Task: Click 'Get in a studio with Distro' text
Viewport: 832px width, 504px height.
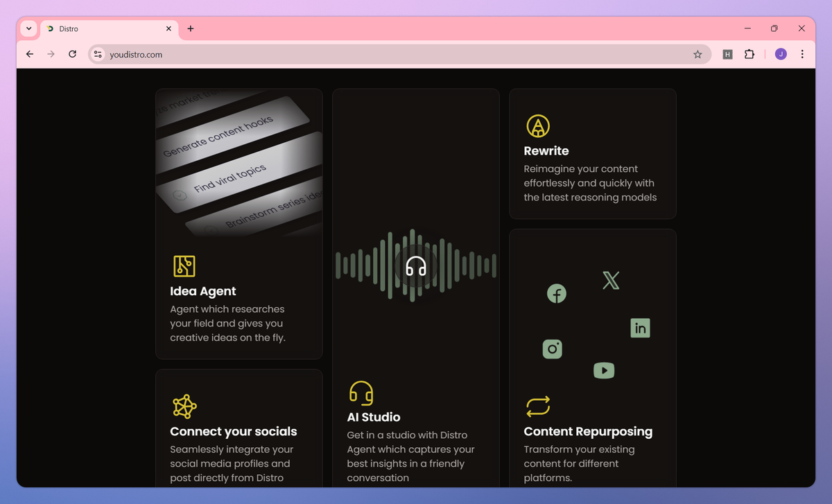Action: click(410, 456)
